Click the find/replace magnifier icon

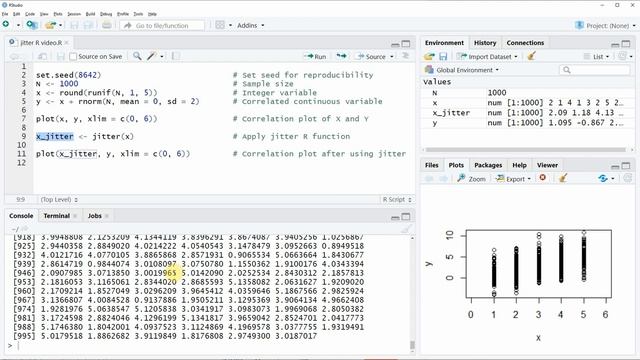click(137, 56)
